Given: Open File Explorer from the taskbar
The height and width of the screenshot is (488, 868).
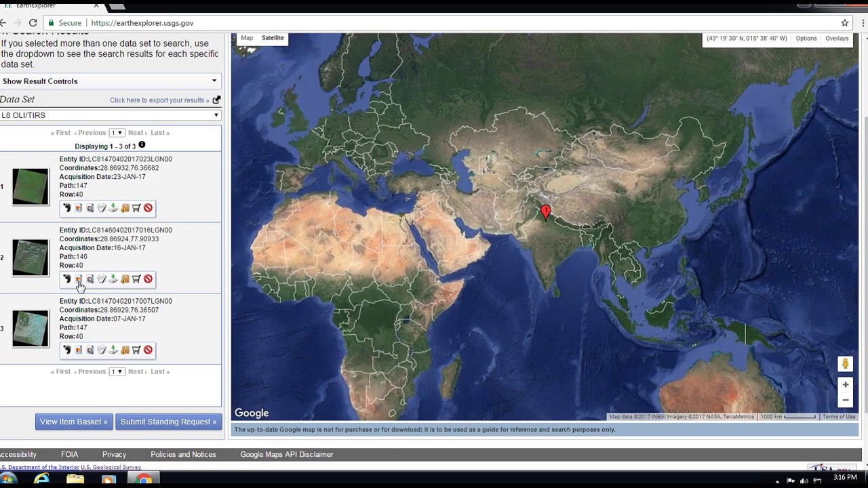Looking at the screenshot, I should point(75,479).
